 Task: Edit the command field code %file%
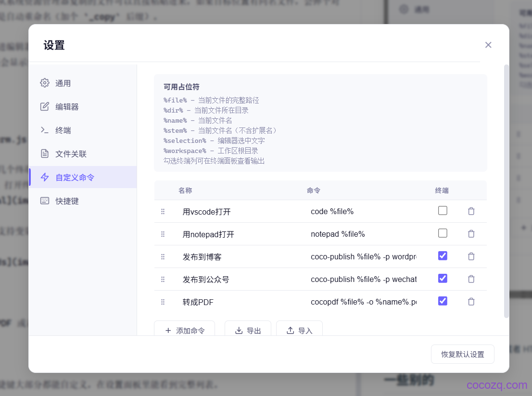point(364,211)
